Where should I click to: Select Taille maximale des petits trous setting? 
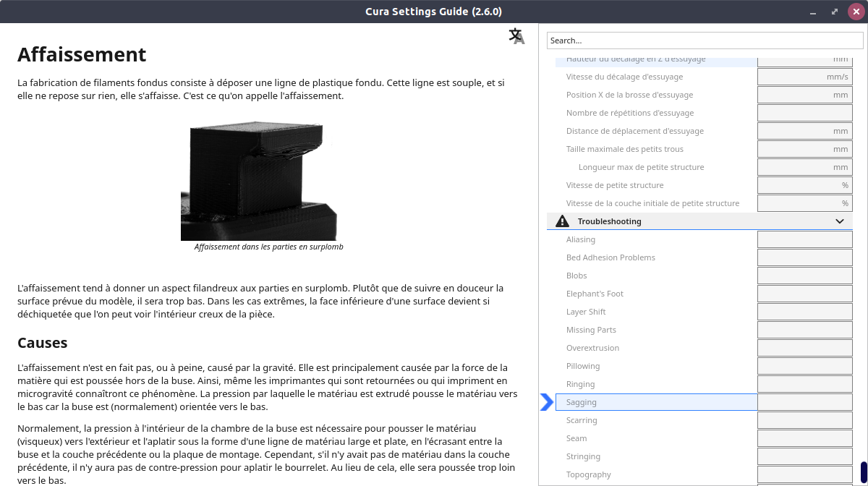624,149
